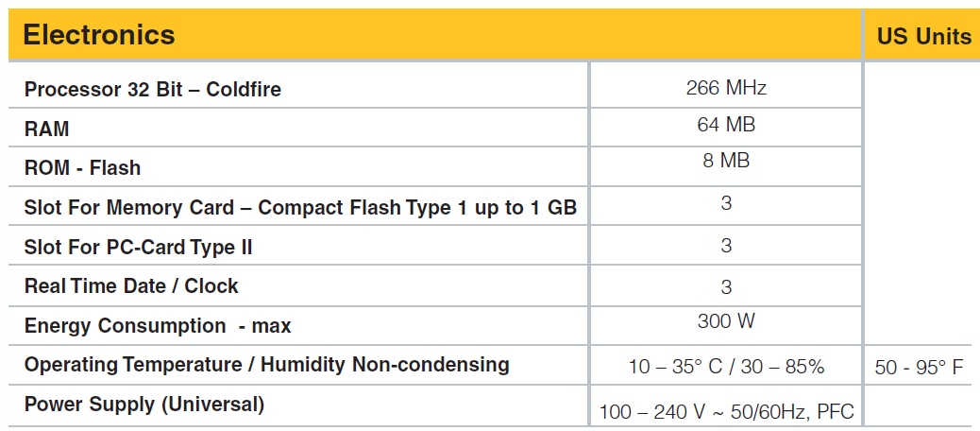Select the 64 MB value
The width and height of the screenshot is (980, 431).
click(x=725, y=125)
